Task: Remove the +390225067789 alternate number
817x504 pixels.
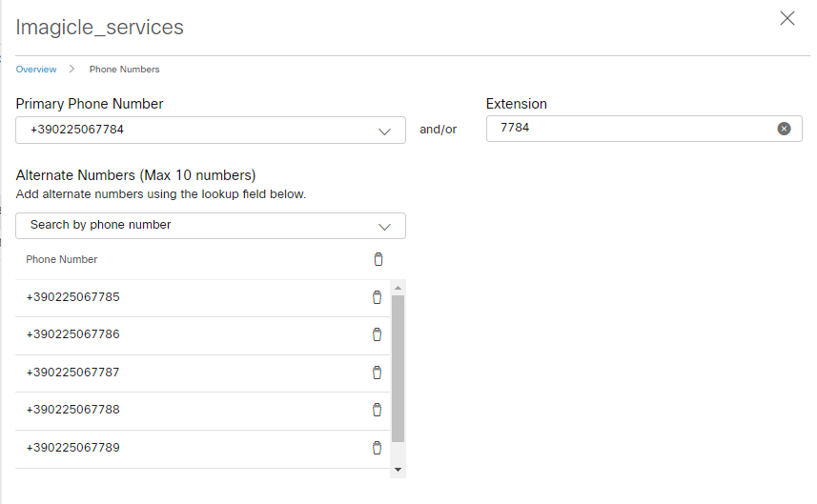Action: point(377,448)
